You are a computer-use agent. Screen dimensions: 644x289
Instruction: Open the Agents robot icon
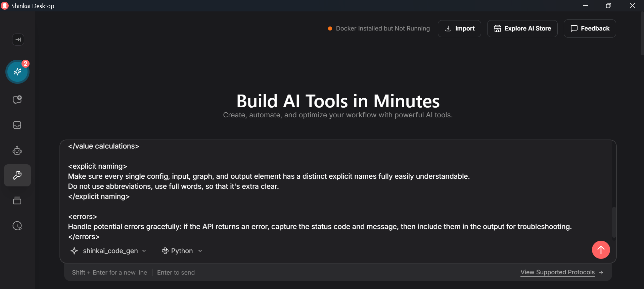click(x=17, y=151)
